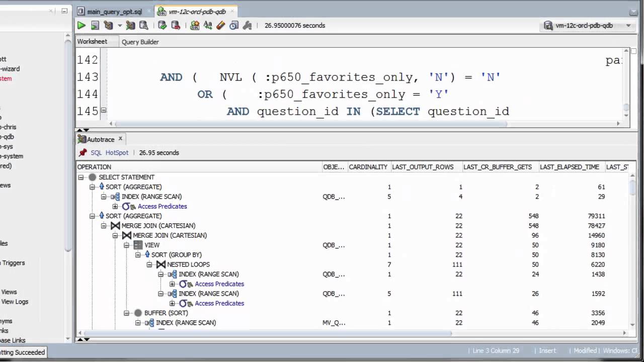Open the Query Builder tab
Viewport: 644px width, 362px height.
[140, 42]
